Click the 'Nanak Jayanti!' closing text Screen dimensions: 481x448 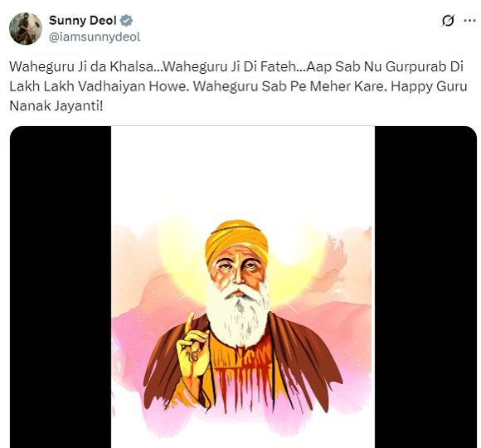click(56, 106)
